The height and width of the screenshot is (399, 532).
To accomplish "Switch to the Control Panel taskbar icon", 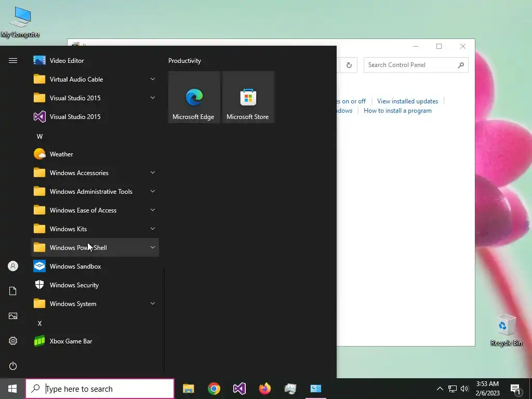I will (x=315, y=389).
